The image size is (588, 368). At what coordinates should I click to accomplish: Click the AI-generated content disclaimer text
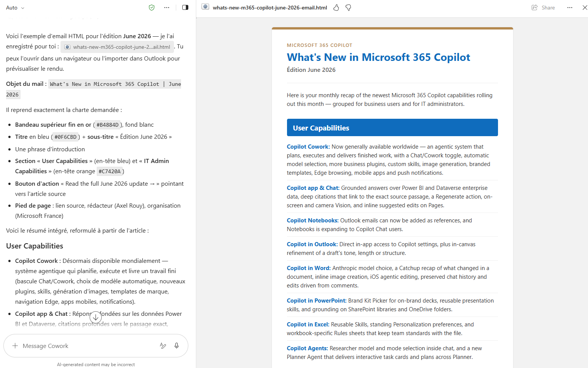coord(96,365)
